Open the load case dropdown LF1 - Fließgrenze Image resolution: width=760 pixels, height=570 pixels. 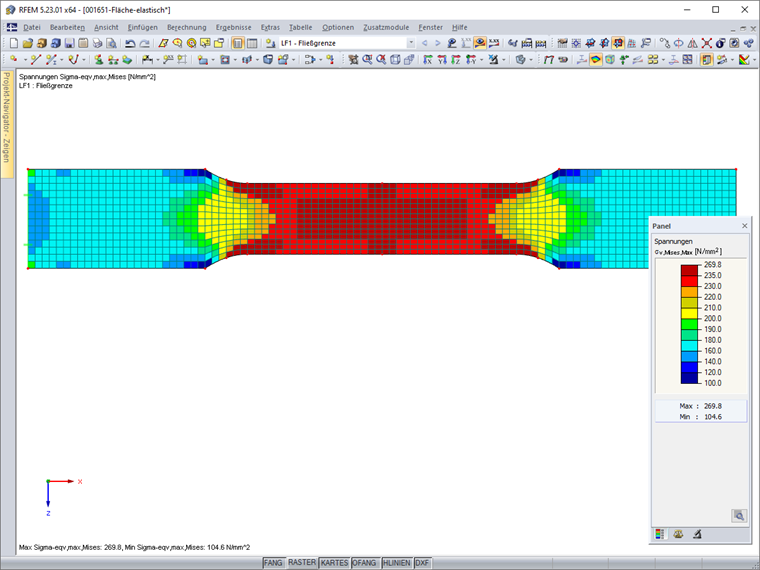[x=411, y=43]
